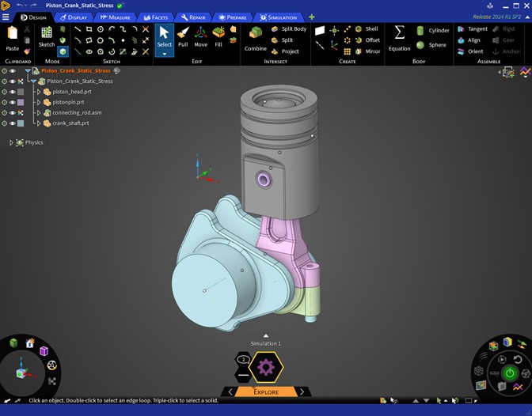The height and width of the screenshot is (416, 532).
Task: Click the Paste icon
Action: [x=13, y=39]
